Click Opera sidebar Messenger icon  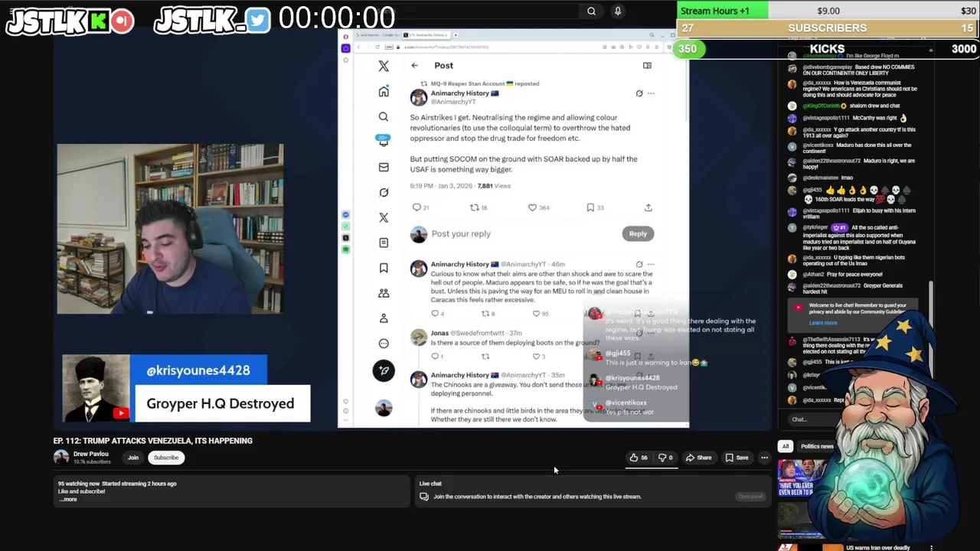click(346, 215)
